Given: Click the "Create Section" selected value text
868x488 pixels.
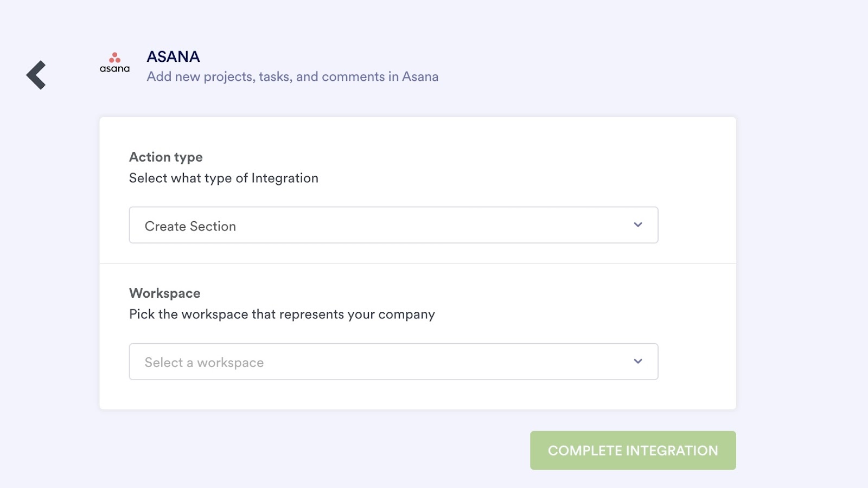Looking at the screenshot, I should 190,226.
